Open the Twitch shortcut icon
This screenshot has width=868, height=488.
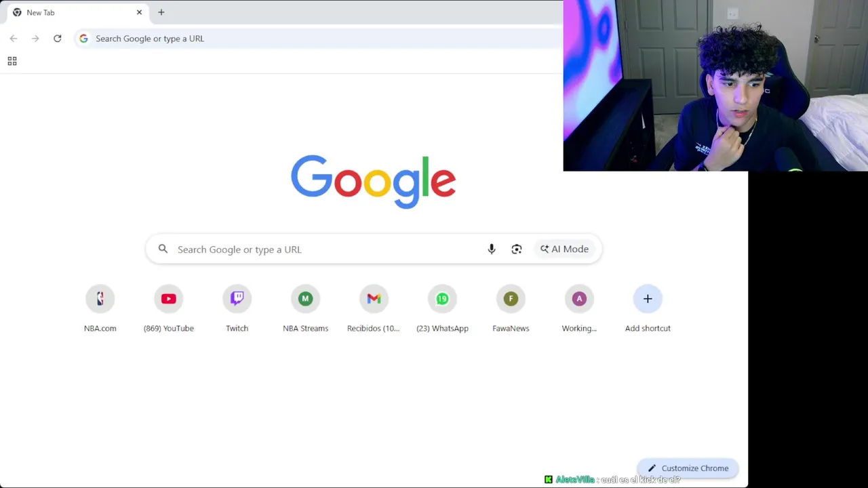[237, 299]
